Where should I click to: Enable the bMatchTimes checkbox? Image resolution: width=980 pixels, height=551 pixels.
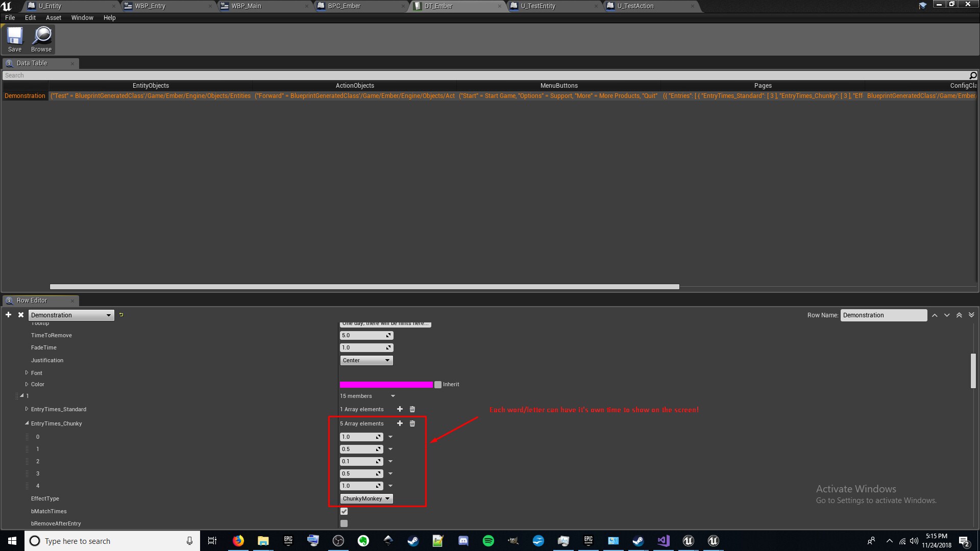click(344, 511)
